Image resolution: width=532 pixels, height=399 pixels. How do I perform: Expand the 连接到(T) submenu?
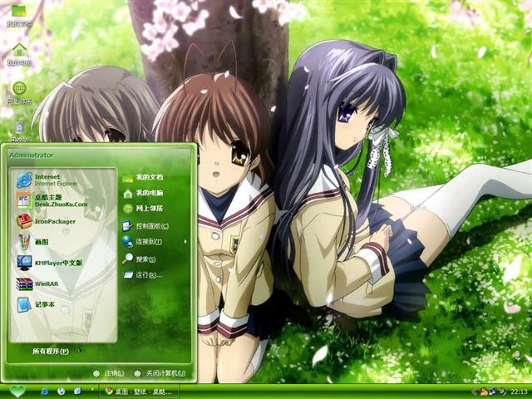[155, 242]
